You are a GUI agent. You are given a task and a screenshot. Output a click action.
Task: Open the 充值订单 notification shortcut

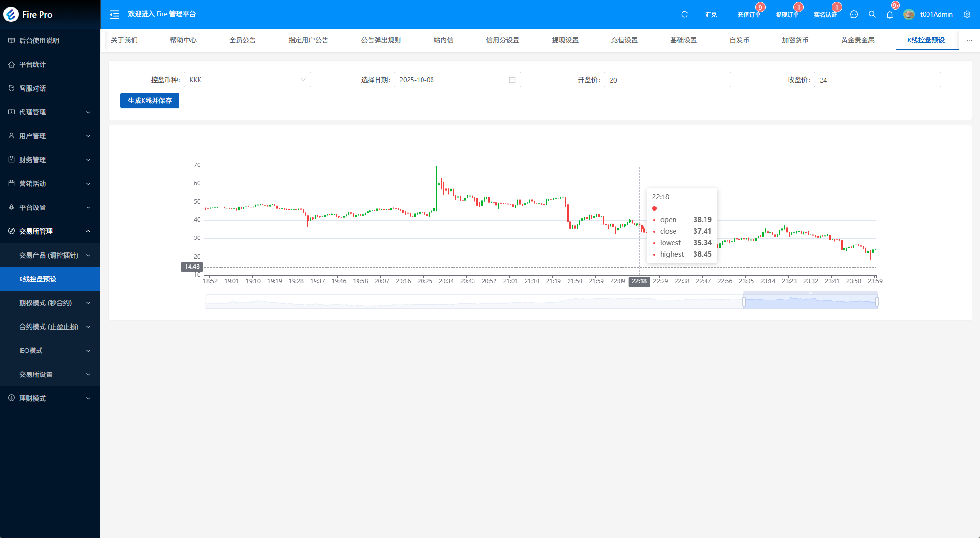click(748, 15)
